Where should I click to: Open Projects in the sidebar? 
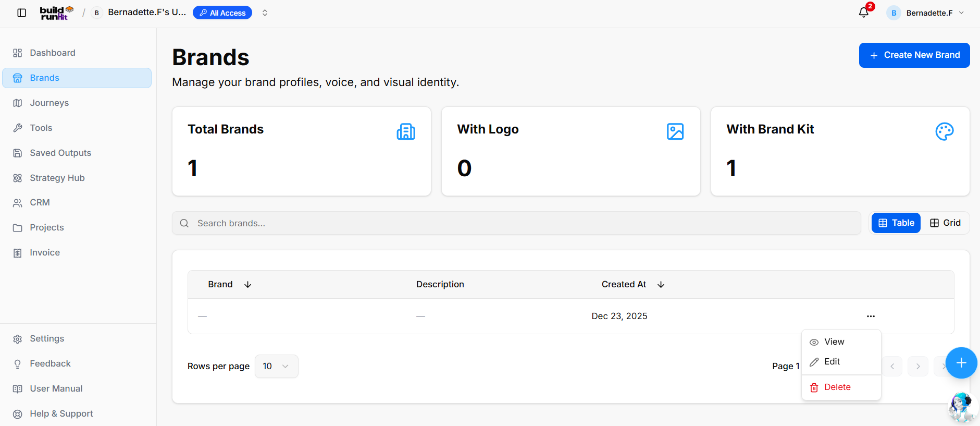[x=77, y=227]
